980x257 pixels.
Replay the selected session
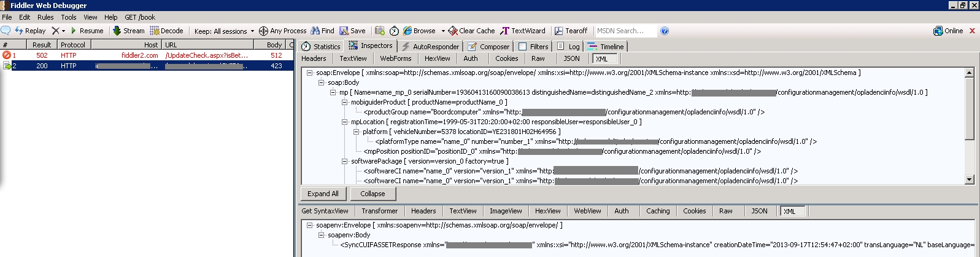[30, 31]
